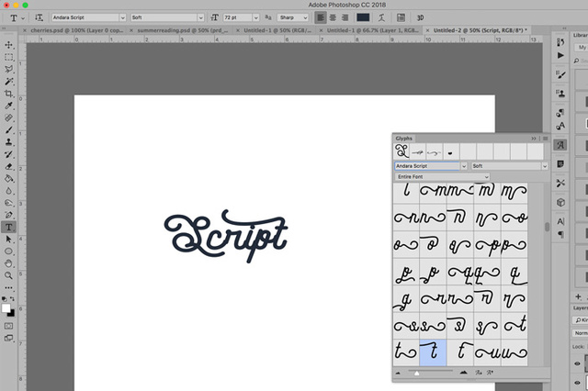Viewport: 588px width, 391px height.
Task: Select the Brush tool
Action: click(8, 130)
